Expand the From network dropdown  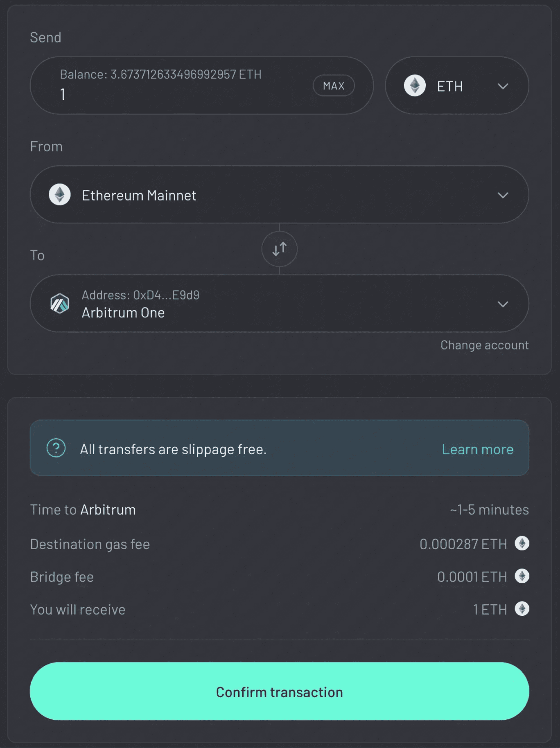504,195
